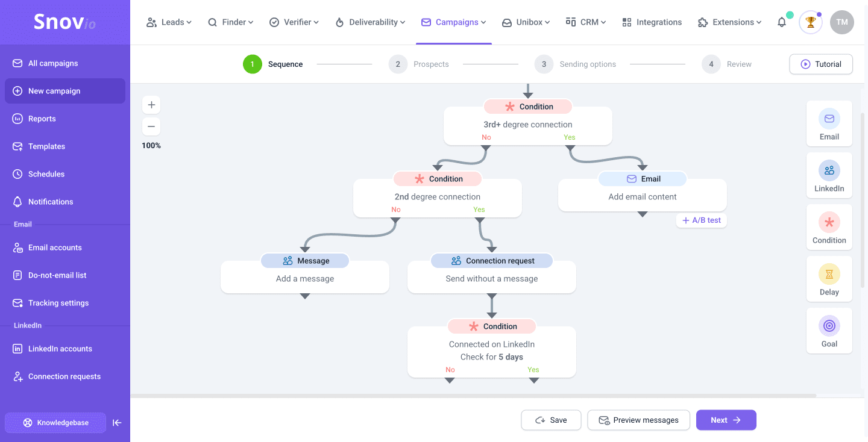Zoom in with the plus button
The height and width of the screenshot is (442, 868).
pyautogui.click(x=151, y=105)
